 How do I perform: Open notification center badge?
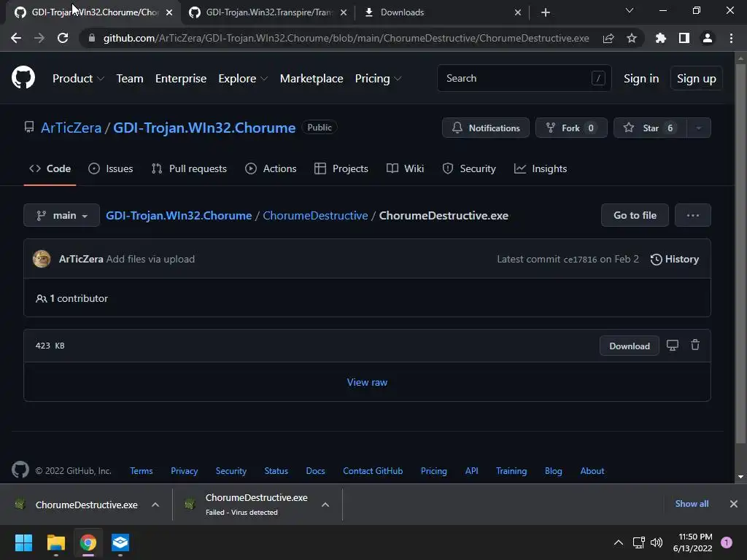click(727, 542)
